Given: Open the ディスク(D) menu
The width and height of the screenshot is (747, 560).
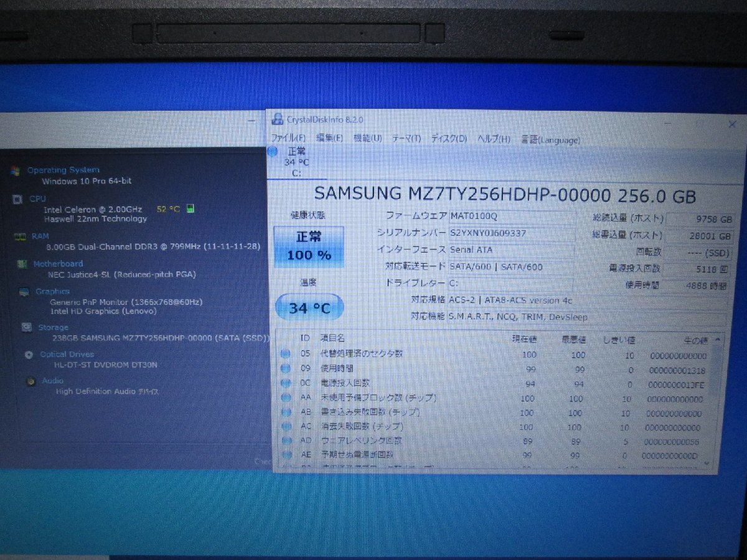Looking at the screenshot, I should [449, 139].
